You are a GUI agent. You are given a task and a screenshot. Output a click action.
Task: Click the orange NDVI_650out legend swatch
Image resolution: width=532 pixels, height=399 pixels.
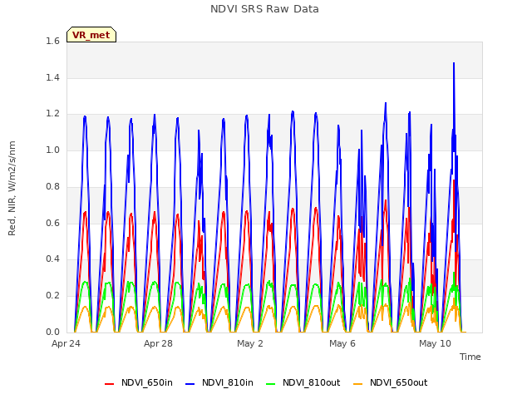pyautogui.click(x=358, y=384)
